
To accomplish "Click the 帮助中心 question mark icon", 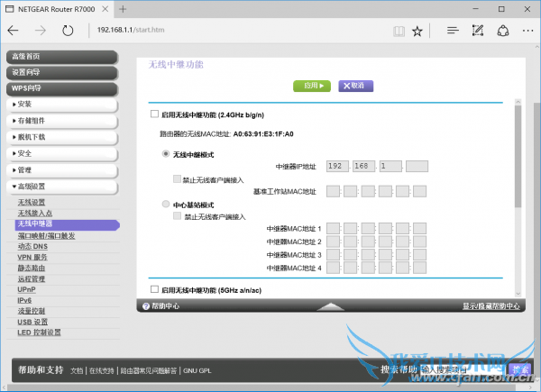I will click(146, 306).
